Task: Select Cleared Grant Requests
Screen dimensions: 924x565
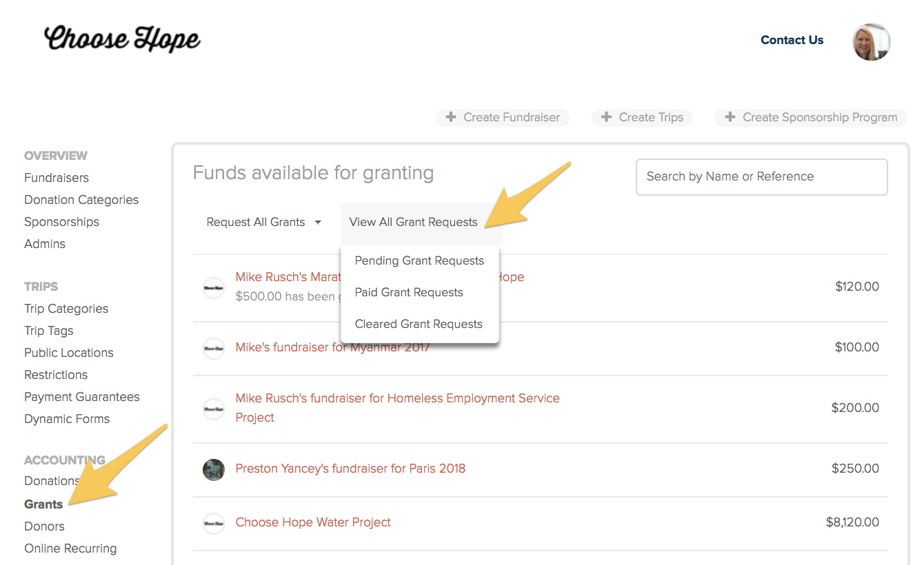Action: click(419, 324)
